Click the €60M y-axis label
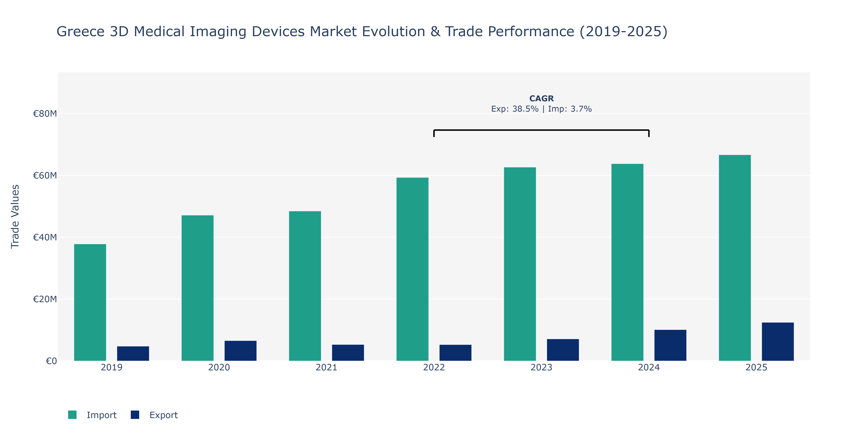868x434 pixels. tap(45, 175)
